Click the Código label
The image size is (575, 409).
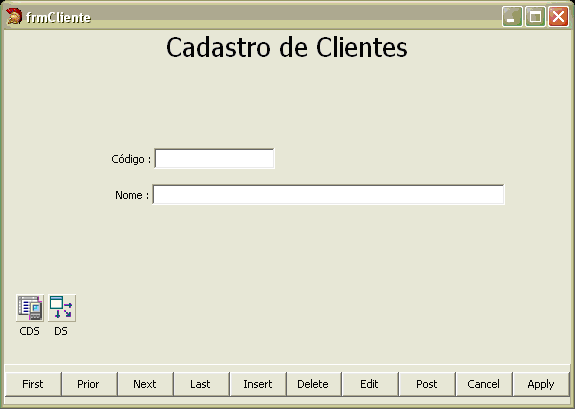[x=131, y=159]
